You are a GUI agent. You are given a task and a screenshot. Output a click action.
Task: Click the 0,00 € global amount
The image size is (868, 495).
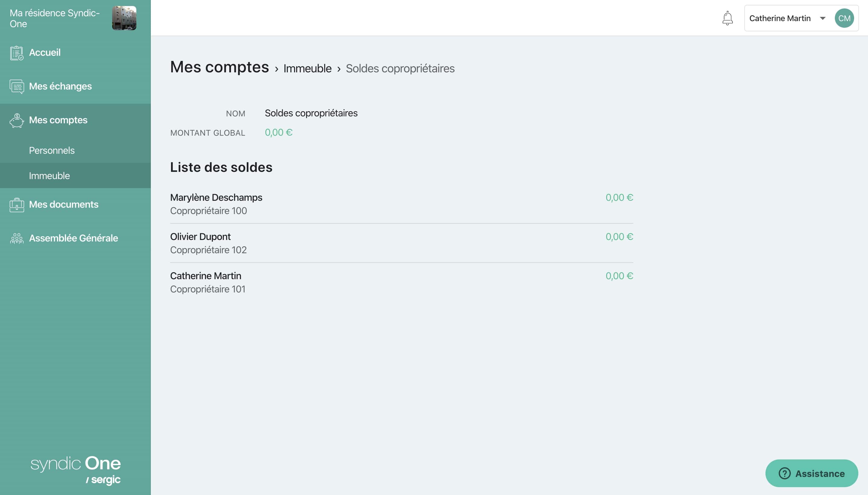point(279,132)
